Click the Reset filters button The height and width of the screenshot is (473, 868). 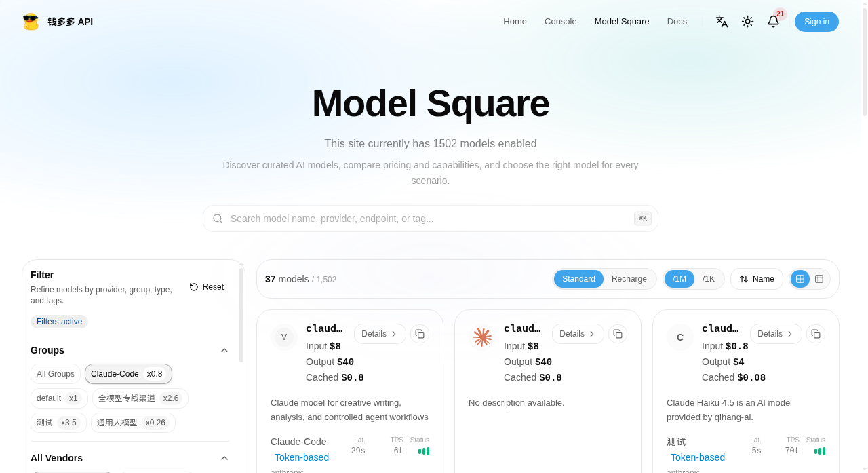point(206,287)
